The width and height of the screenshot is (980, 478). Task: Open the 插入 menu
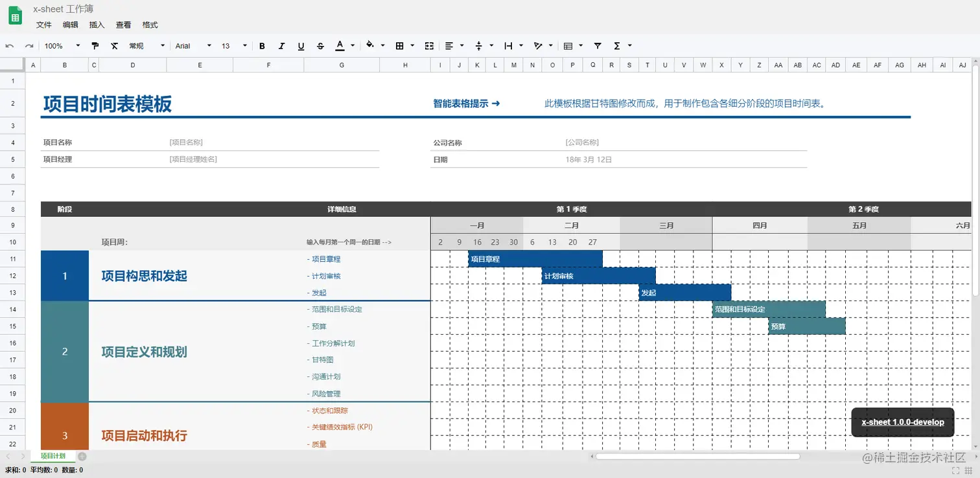[x=97, y=25]
